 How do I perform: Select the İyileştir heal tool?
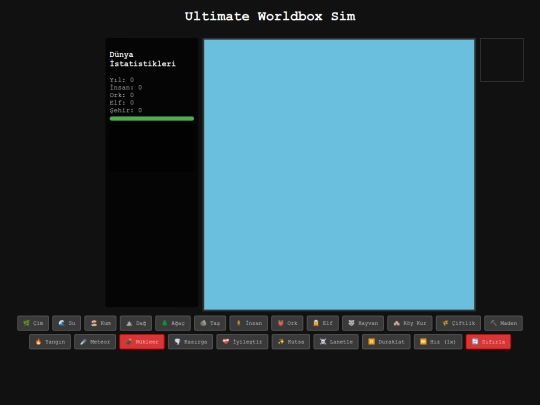[x=242, y=342]
